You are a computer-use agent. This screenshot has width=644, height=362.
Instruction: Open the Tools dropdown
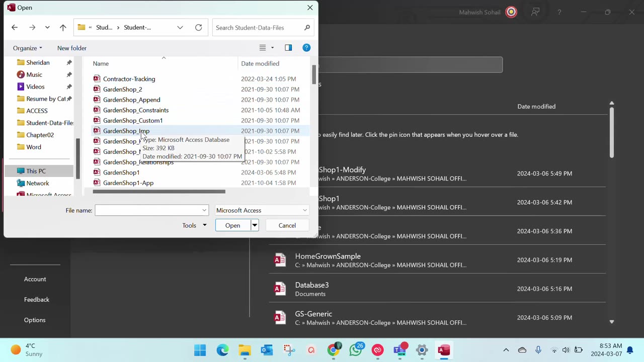point(194,225)
